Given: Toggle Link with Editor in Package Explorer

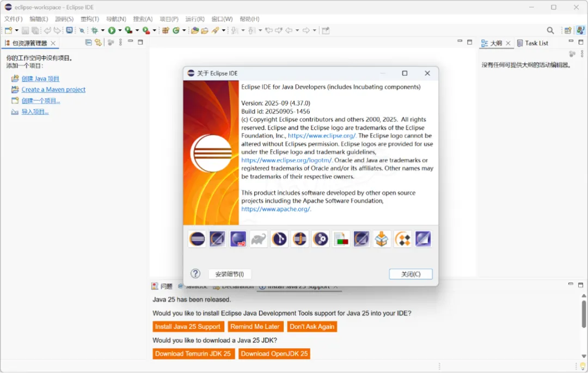Looking at the screenshot, I should pos(98,42).
